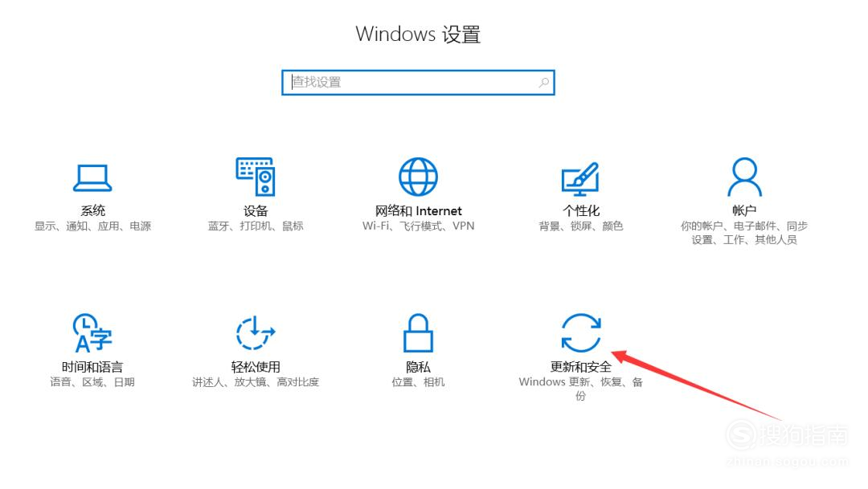Viewport: 868px width, 489px height.
Task: Click 蓝牙、打印机、鼠标 description text
Action: pos(256,226)
